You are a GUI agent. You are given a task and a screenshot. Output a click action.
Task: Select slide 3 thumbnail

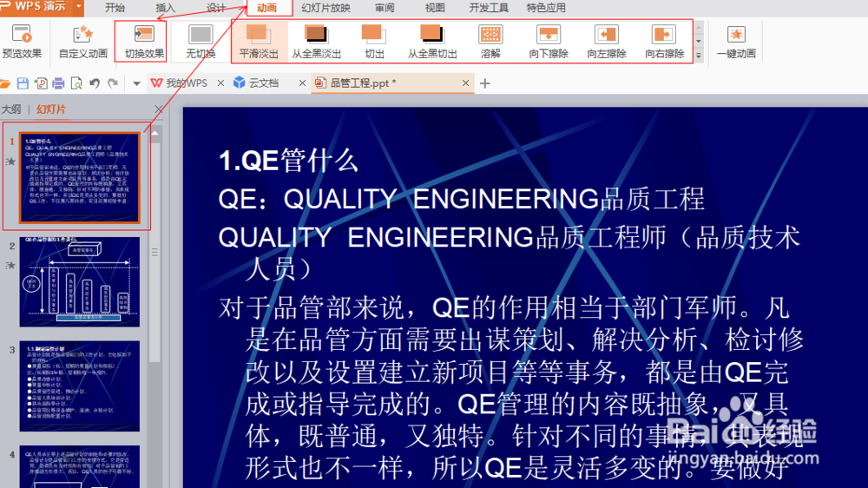(79, 386)
